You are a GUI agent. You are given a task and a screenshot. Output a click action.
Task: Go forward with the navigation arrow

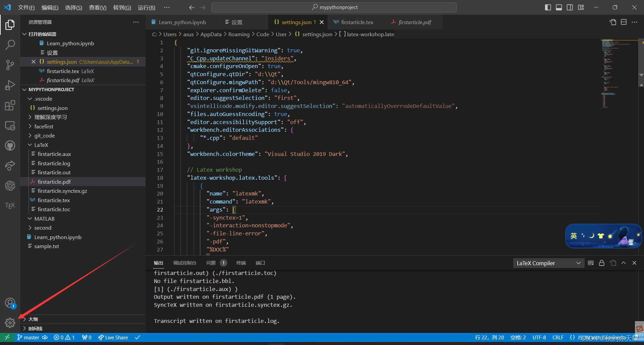pos(203,7)
